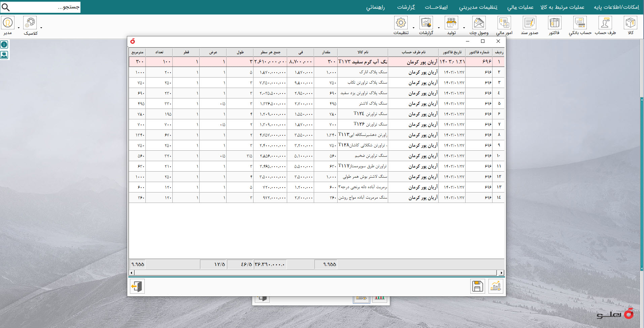Screen dimensions: 644x328
Task: Click the horizontal scrollbar right arrow
Action: pos(501,273)
